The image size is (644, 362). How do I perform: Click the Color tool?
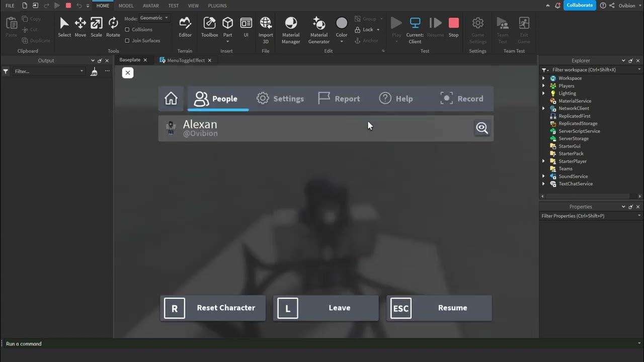(342, 26)
